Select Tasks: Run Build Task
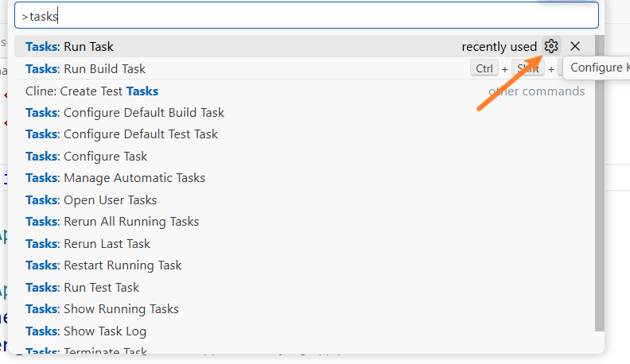Viewport: 630px width, 364px height. click(x=305, y=68)
